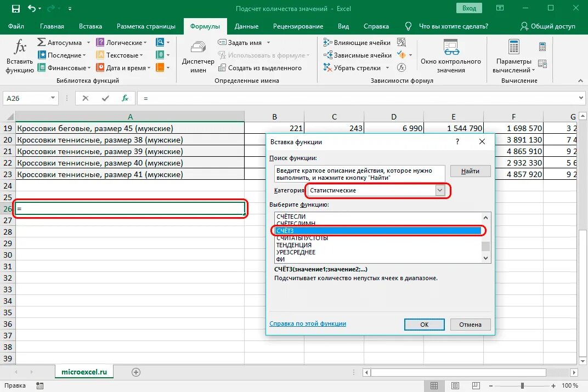
Task: Switch to Page Layout view
Action: pos(455,385)
